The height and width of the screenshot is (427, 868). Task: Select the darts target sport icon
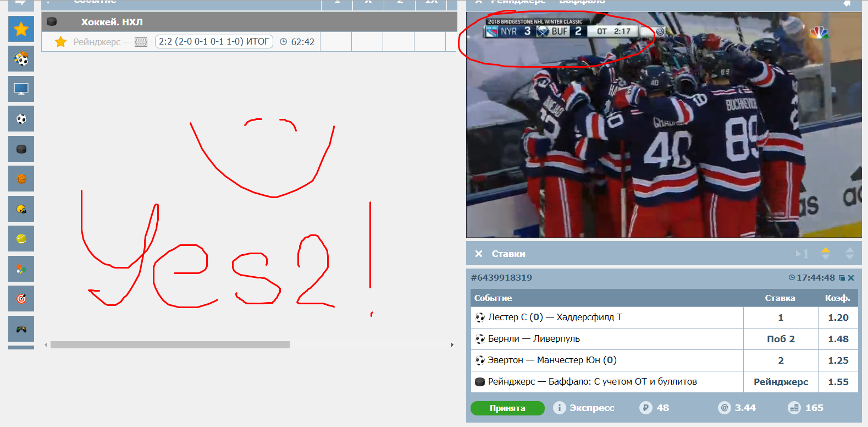(x=21, y=299)
